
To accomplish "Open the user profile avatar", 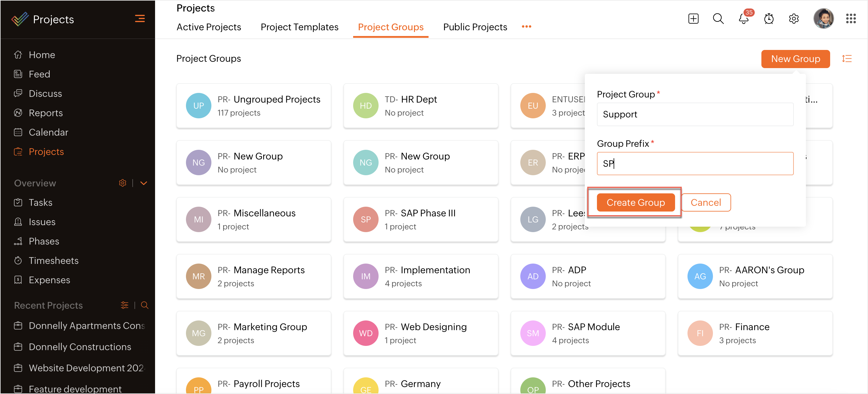I will [823, 18].
